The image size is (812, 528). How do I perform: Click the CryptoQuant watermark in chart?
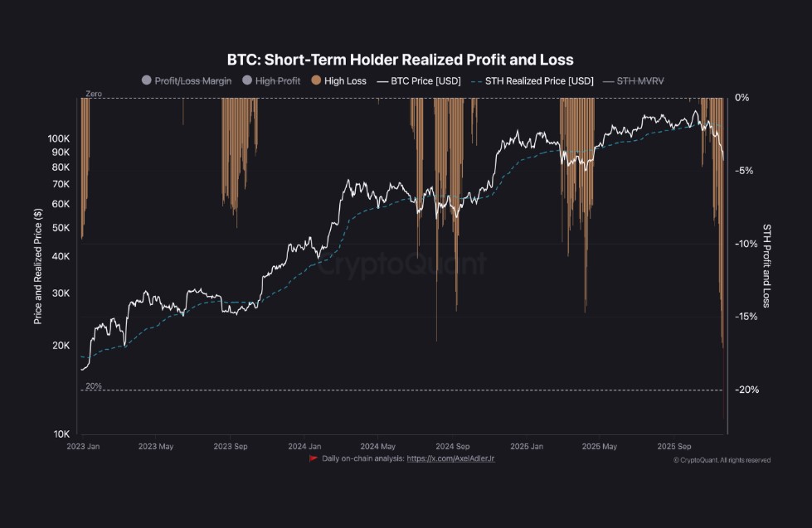(x=401, y=264)
